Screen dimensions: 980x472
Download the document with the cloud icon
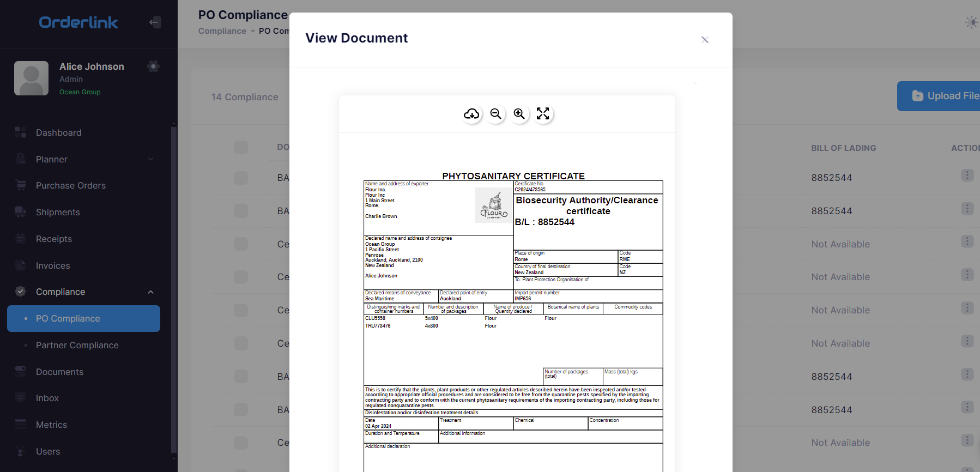pos(471,114)
